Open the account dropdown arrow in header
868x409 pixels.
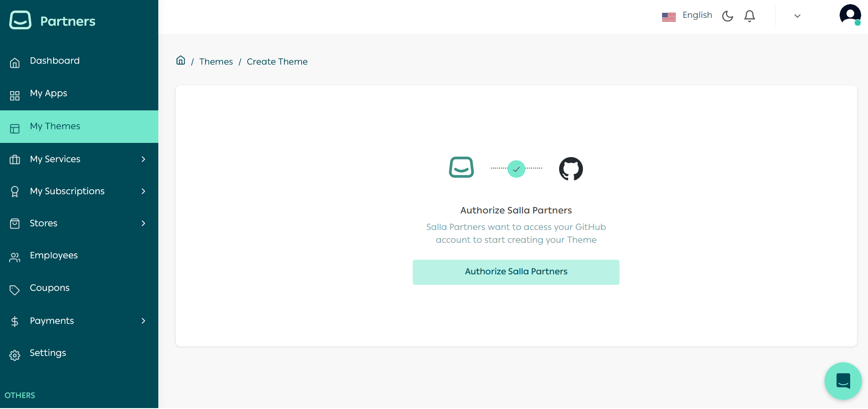tap(798, 16)
